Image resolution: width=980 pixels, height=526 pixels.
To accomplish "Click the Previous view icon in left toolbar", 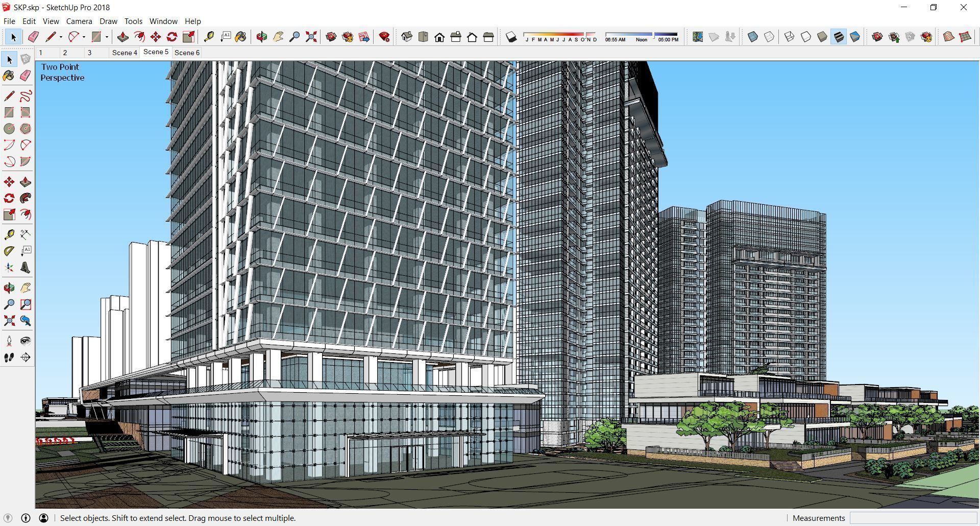I will [26, 321].
